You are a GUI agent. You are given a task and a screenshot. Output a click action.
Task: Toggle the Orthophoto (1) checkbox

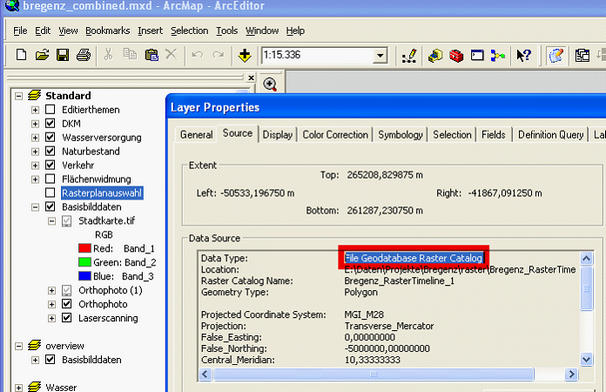67,290
